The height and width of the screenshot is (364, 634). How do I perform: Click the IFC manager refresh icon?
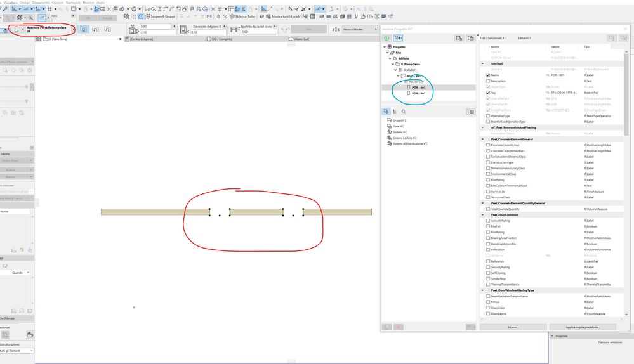pos(387,38)
